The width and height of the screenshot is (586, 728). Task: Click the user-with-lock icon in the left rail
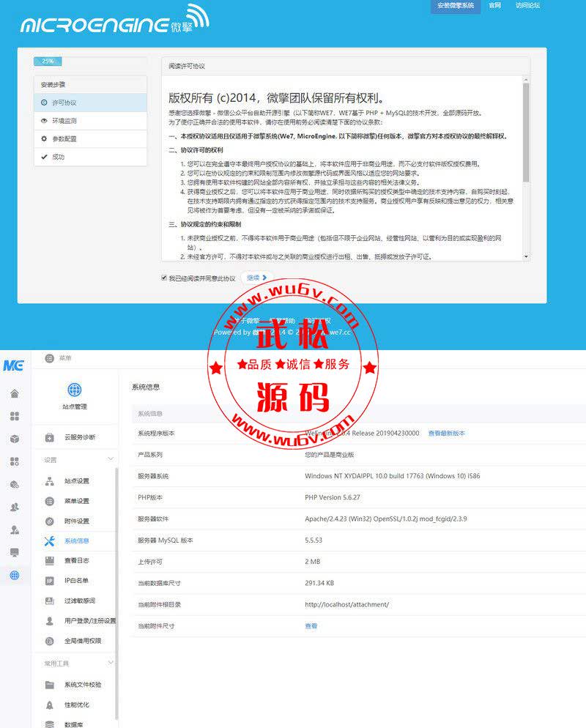15,530
